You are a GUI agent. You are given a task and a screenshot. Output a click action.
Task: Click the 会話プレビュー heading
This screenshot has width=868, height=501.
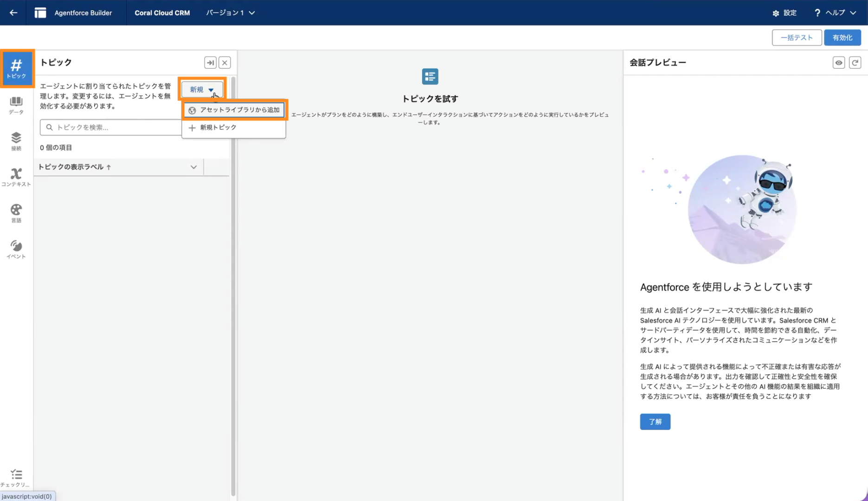[658, 63]
